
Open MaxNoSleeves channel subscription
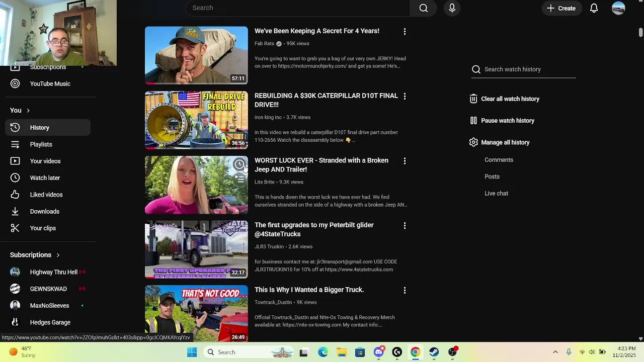coord(48,306)
